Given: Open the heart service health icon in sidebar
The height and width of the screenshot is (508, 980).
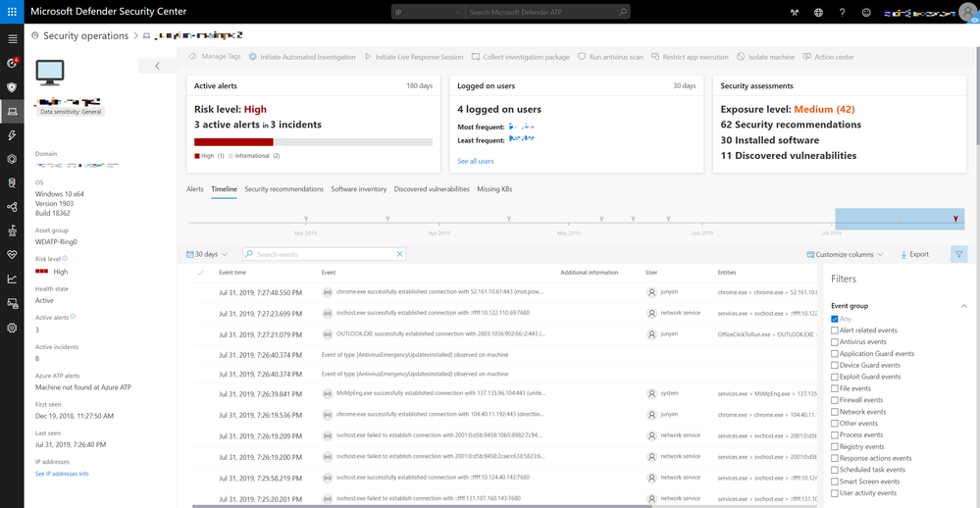Looking at the screenshot, I should [12, 255].
